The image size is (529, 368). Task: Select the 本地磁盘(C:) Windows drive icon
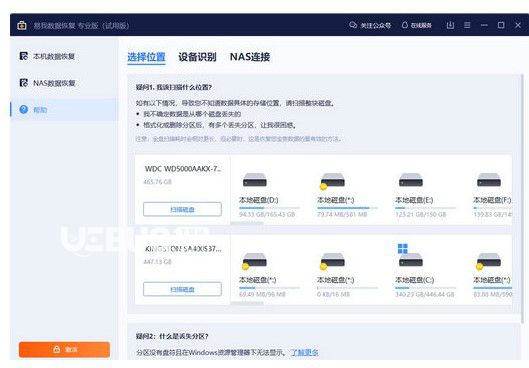point(411,256)
